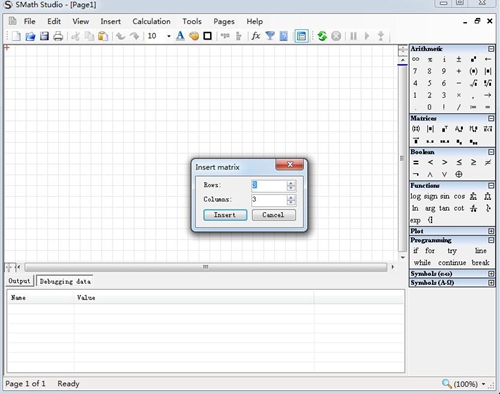500x394 pixels.
Task: Insert the infinity symbol from Arithmetic
Action: (x=415, y=59)
